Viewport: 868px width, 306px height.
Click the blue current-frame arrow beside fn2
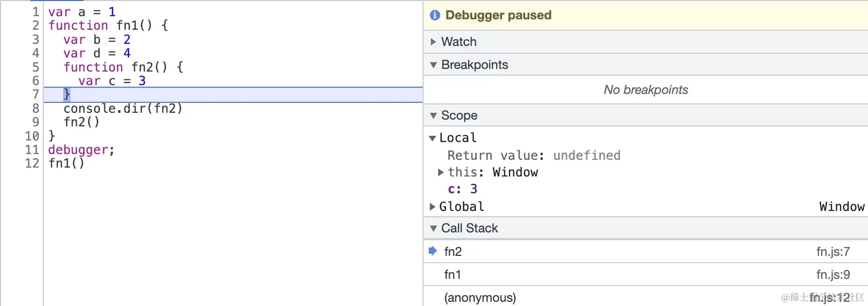point(432,251)
